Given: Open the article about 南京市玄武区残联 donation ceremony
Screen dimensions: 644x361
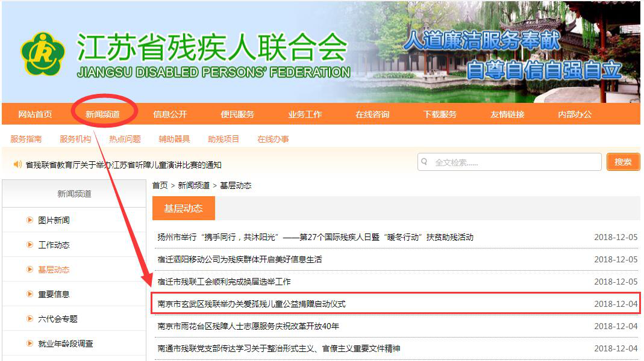Looking at the screenshot, I should pyautogui.click(x=251, y=304).
